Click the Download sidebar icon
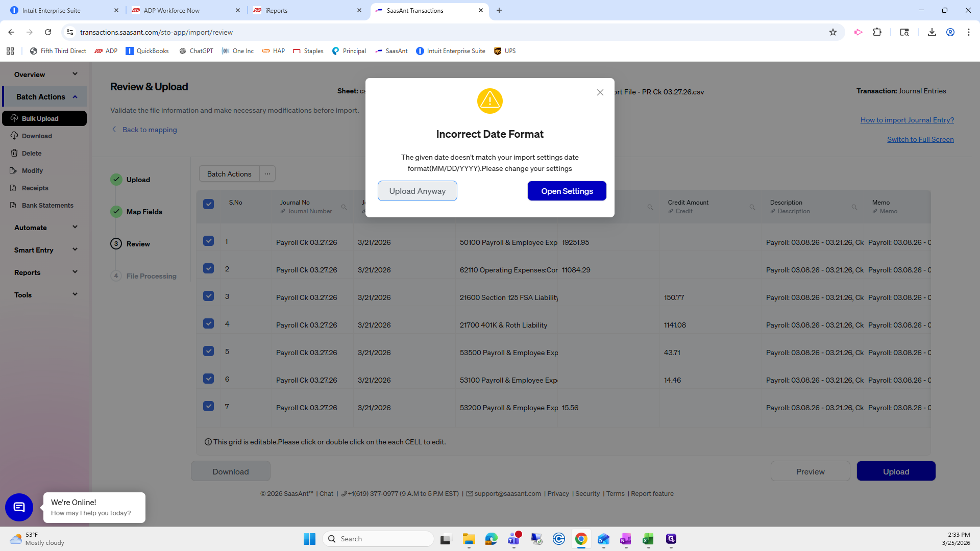980x551 pixels. [x=14, y=136]
